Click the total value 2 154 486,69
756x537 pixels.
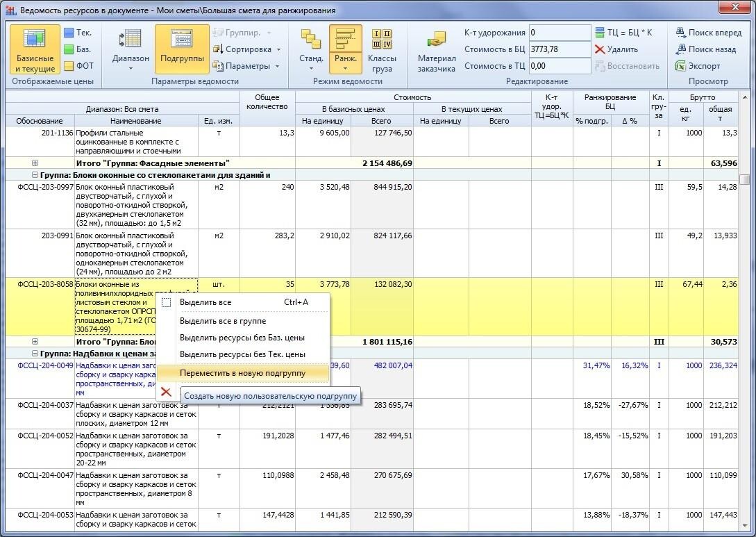387,163
